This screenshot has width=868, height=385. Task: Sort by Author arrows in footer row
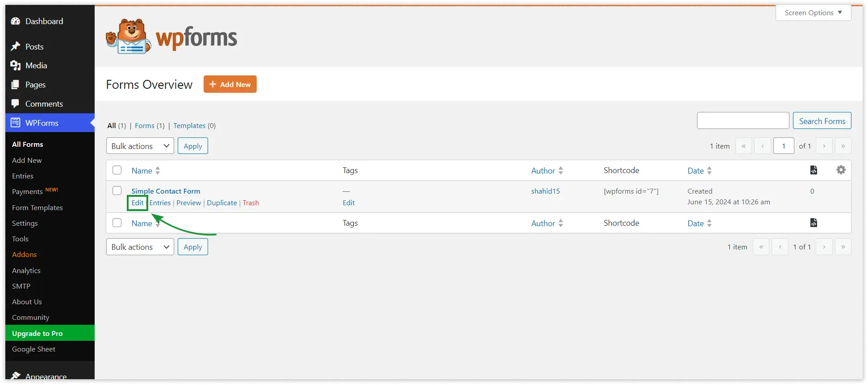click(x=561, y=223)
